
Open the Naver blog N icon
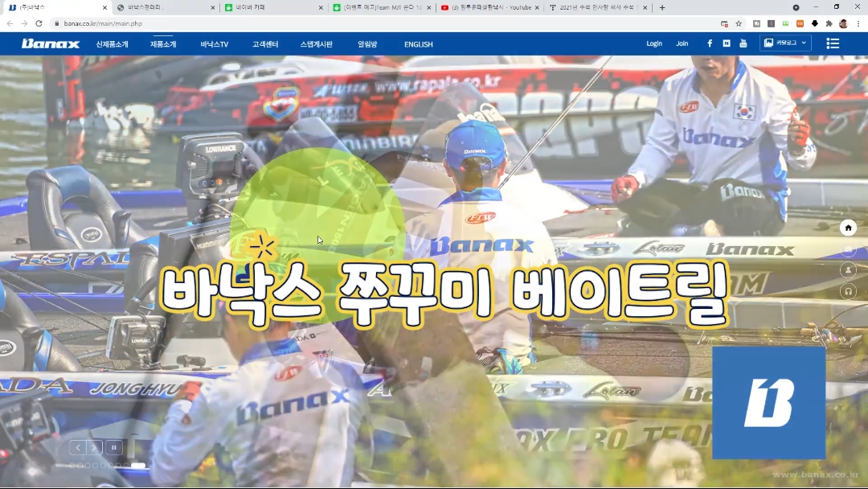tap(727, 43)
